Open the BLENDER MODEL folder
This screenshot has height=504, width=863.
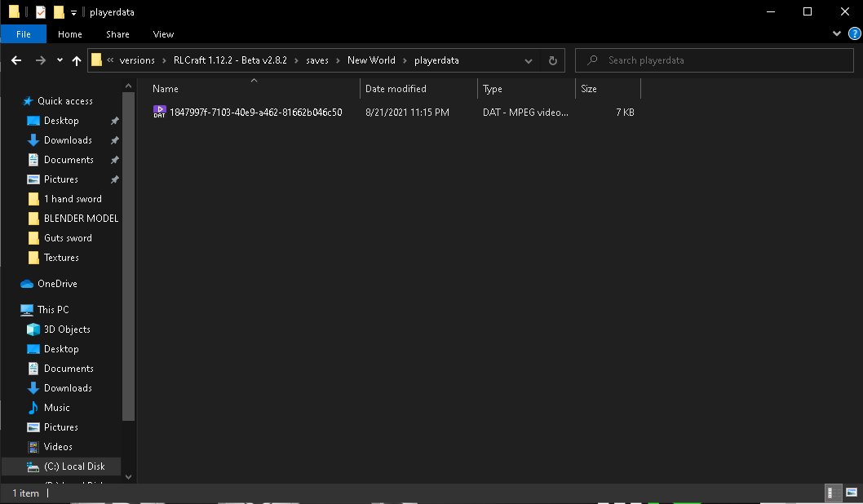81,219
